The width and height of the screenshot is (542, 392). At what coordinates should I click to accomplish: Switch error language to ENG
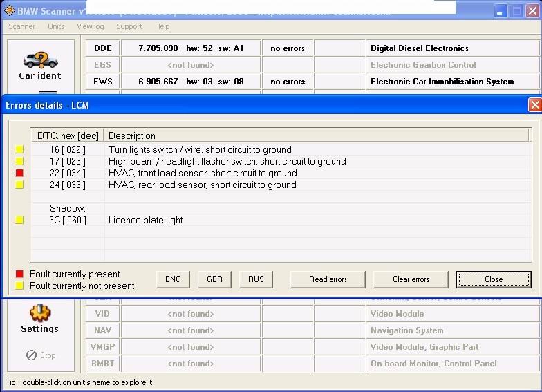pyautogui.click(x=173, y=279)
